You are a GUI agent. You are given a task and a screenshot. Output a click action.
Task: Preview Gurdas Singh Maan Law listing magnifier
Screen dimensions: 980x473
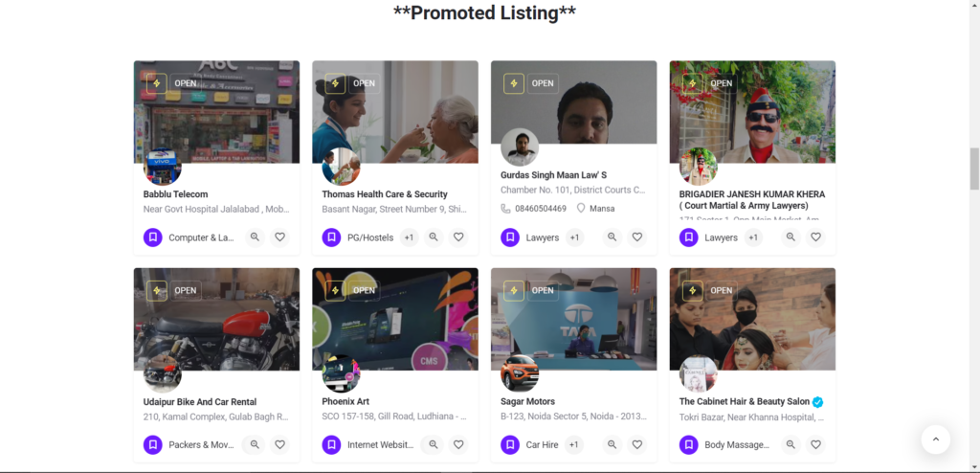tap(612, 237)
